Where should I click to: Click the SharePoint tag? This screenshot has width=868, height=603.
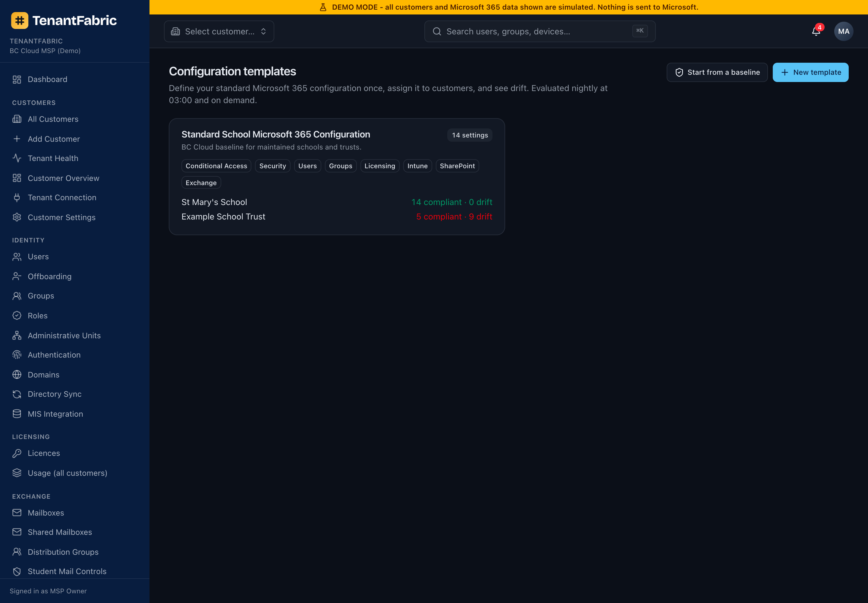[x=457, y=166]
